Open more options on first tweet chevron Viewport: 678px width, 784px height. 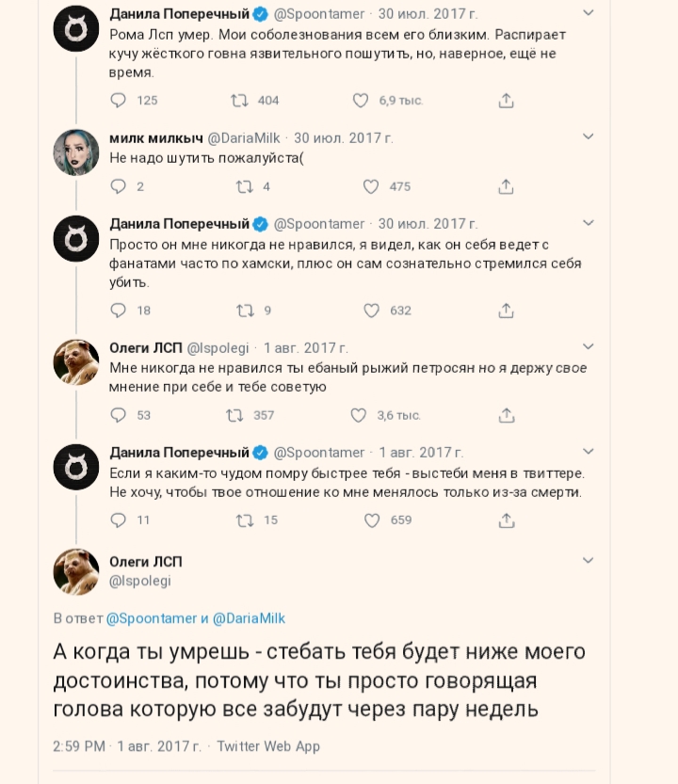(589, 13)
